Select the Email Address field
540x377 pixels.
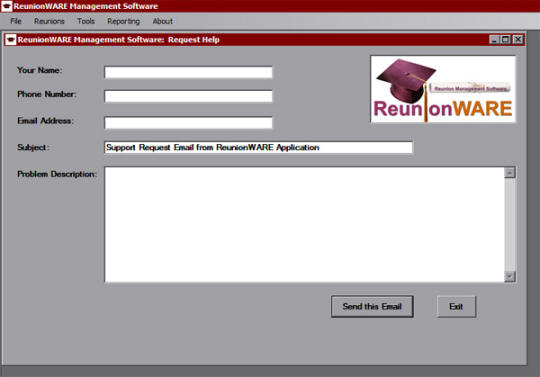[188, 123]
